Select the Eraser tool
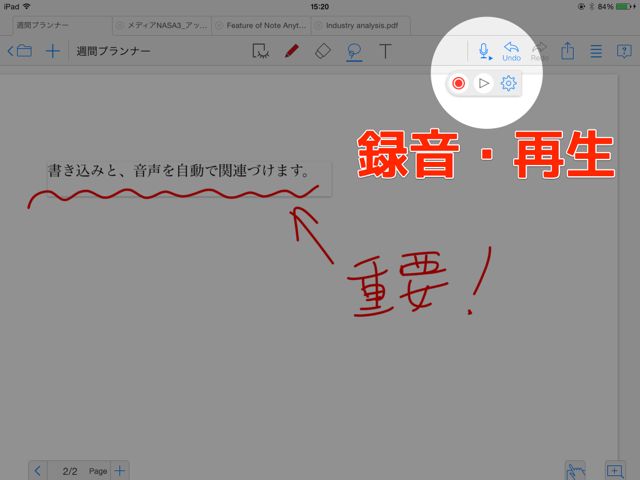Screen dimensions: 640x480 click(x=323, y=51)
